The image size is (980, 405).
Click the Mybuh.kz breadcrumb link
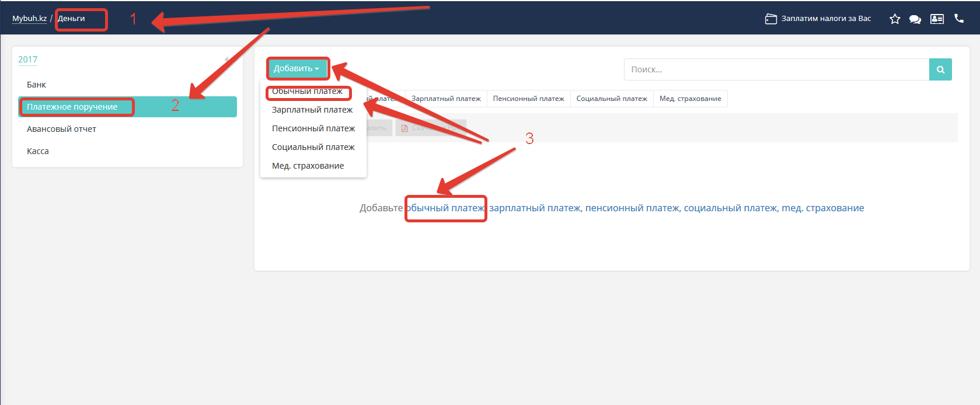pos(29,19)
